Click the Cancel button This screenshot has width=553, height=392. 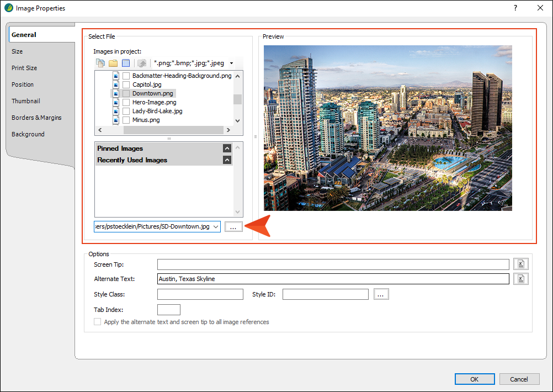click(519, 379)
